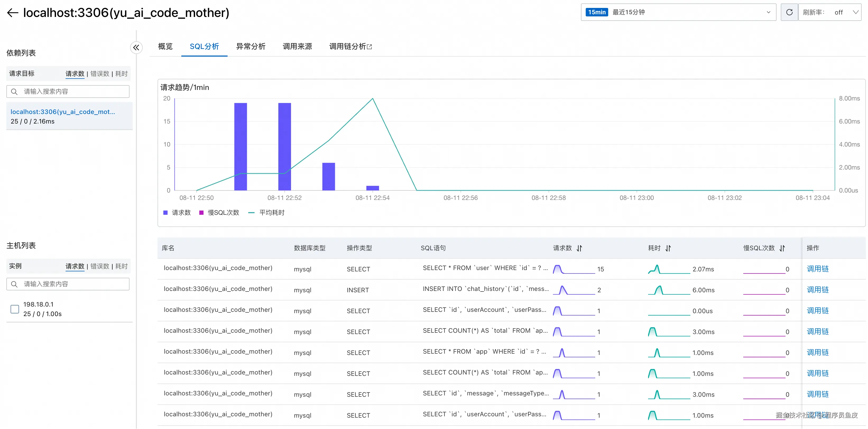Check the 198.18.0.1 host checkbox
Viewport: 868px width, 429px height.
click(15, 309)
